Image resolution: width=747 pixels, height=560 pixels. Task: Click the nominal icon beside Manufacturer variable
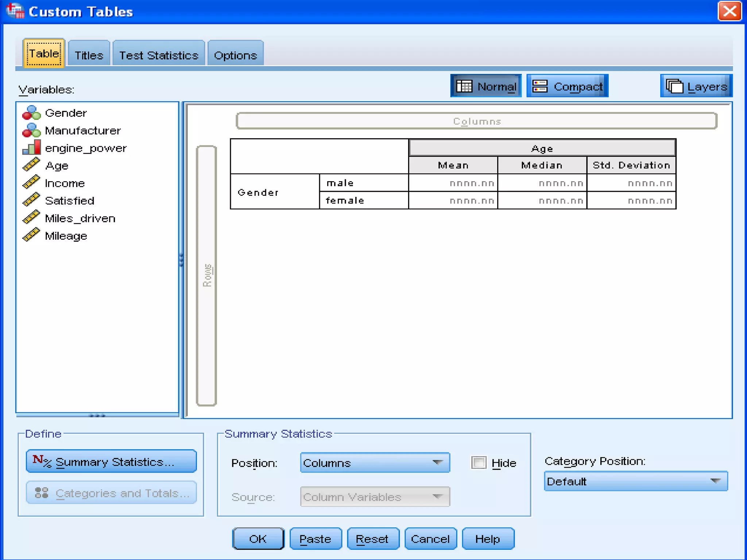(31, 131)
